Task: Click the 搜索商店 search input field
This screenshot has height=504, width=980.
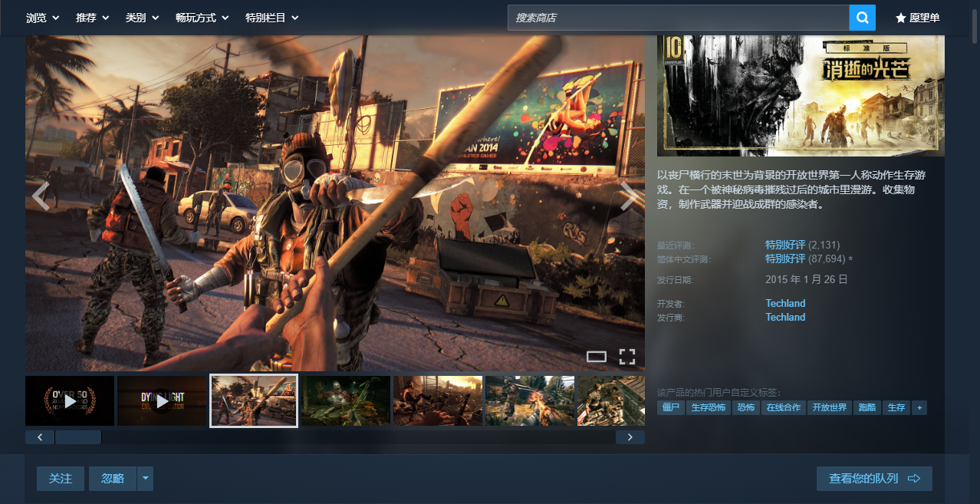Action: click(678, 18)
